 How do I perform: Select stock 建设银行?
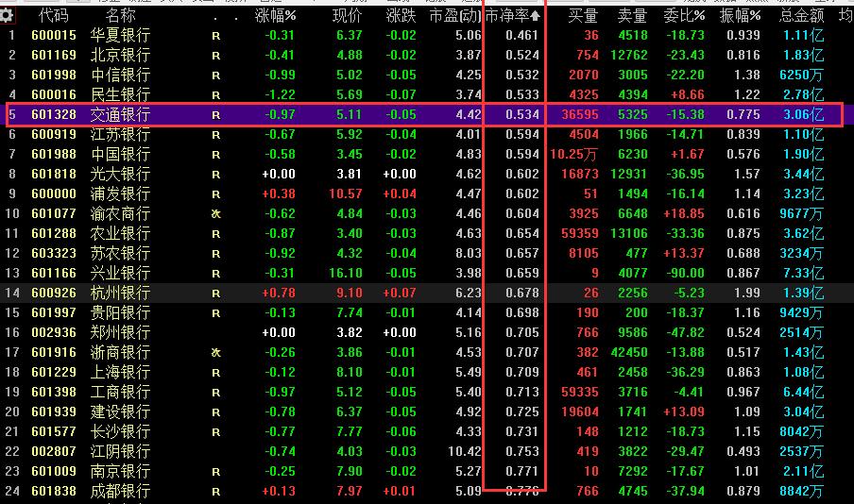[120, 412]
